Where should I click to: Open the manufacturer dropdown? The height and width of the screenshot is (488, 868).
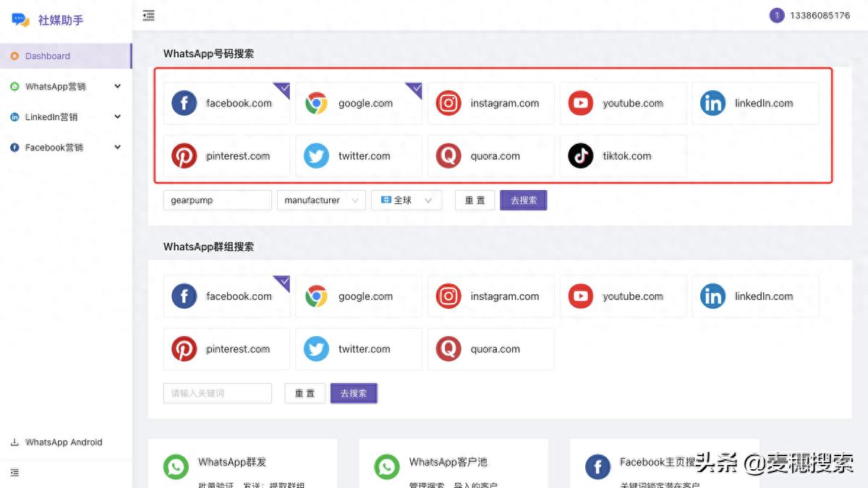(322, 200)
